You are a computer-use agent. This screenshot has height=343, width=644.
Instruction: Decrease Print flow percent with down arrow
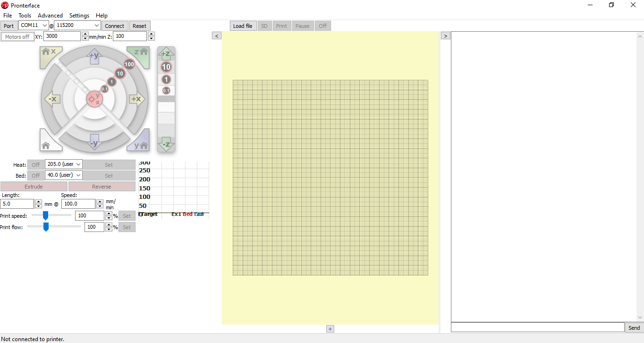tap(109, 229)
